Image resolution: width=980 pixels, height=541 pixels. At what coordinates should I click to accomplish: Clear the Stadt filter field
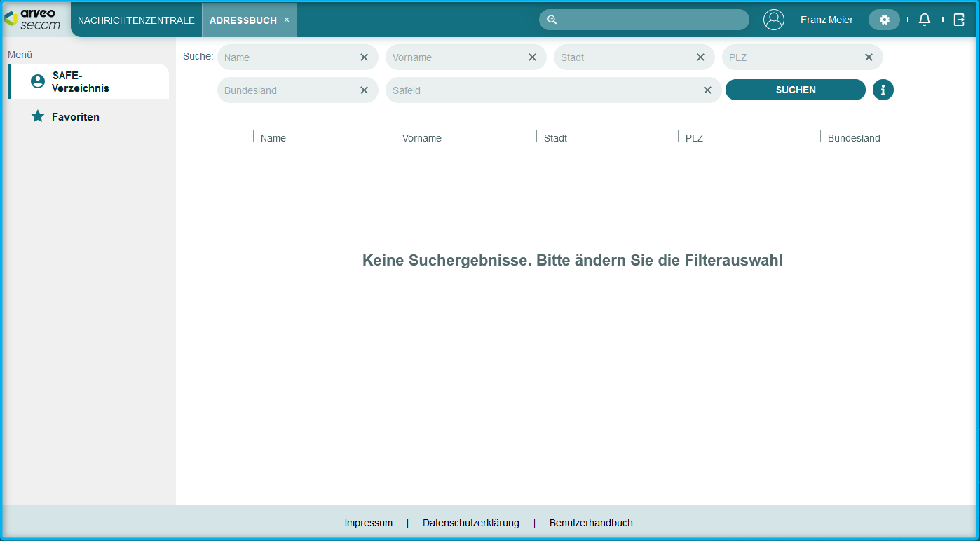pos(700,57)
